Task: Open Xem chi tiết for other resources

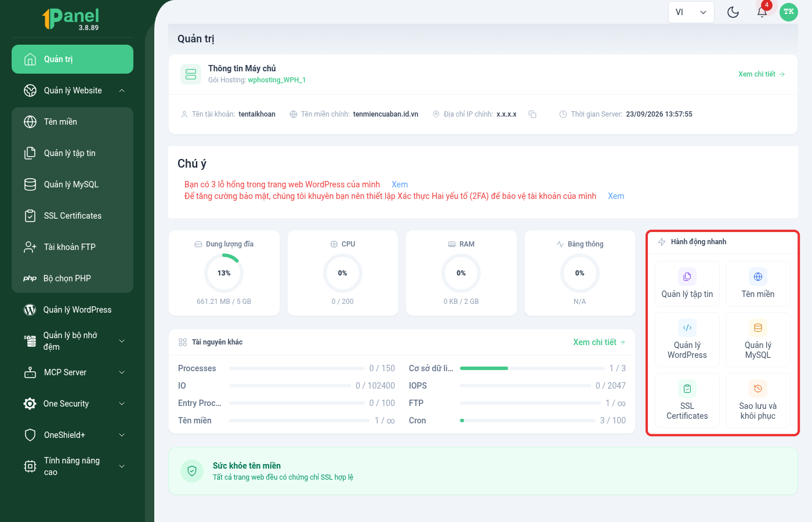Action: click(599, 342)
